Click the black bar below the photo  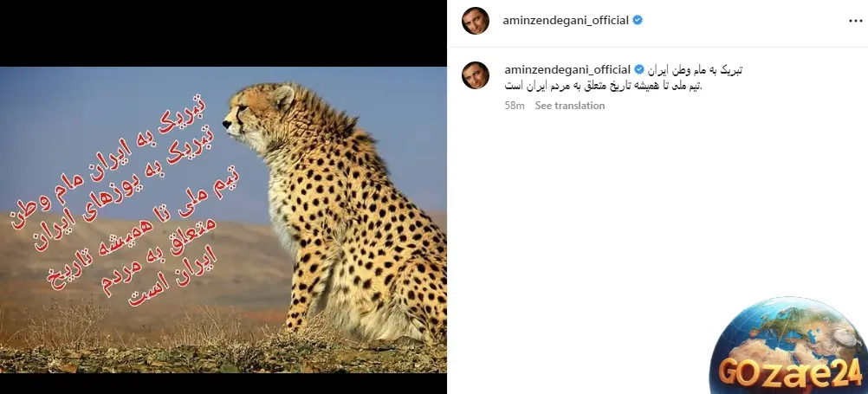coord(223,384)
